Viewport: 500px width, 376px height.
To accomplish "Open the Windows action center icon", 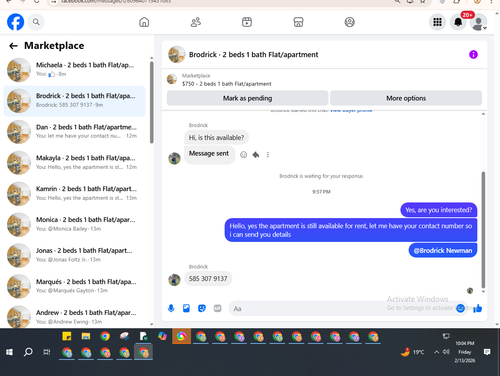I will (487, 352).
